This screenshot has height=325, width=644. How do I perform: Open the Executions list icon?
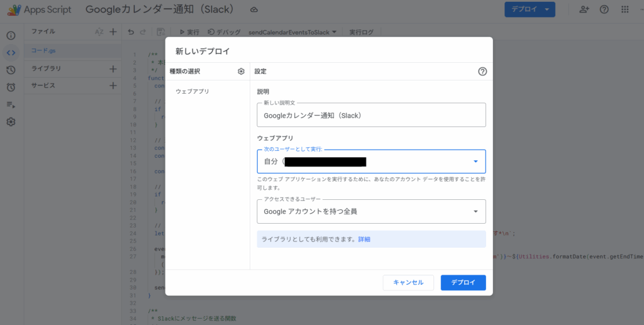click(11, 105)
